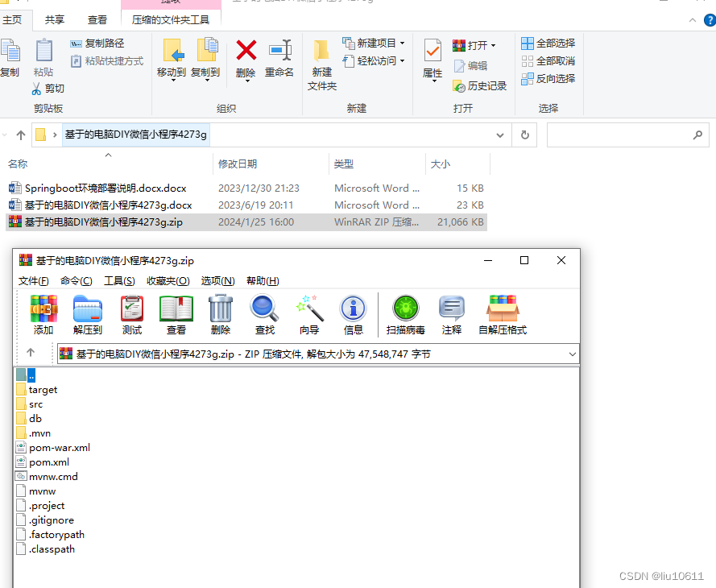Click the Find (查找) magnifier icon

264,308
